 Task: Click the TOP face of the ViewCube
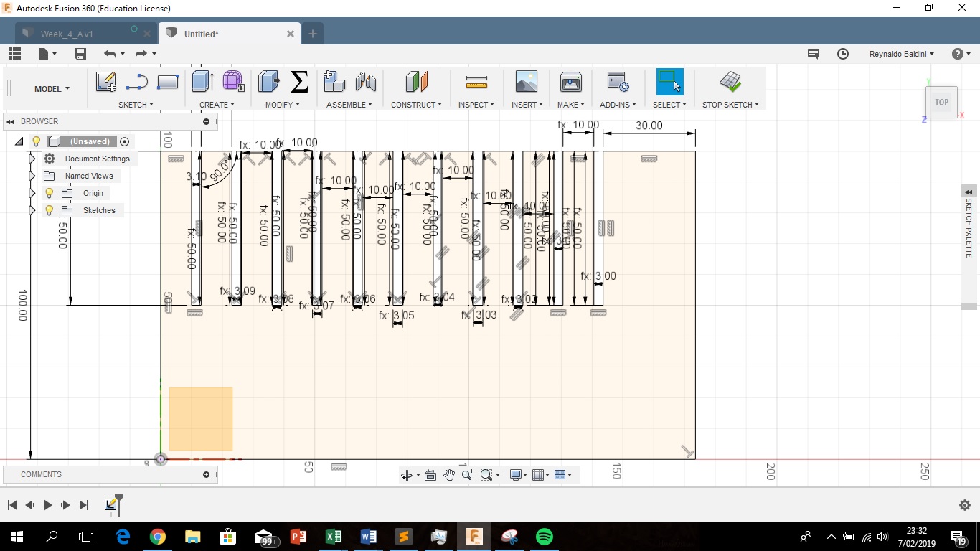pos(942,102)
